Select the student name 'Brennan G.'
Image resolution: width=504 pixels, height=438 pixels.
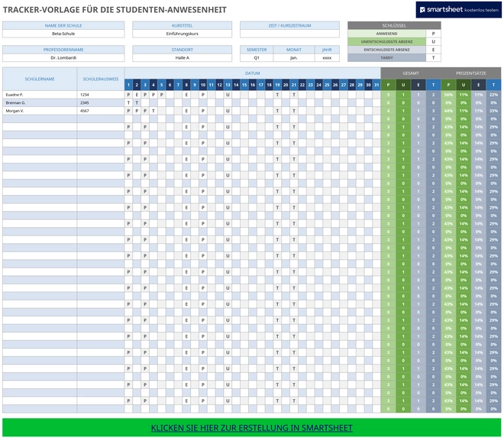40,103
